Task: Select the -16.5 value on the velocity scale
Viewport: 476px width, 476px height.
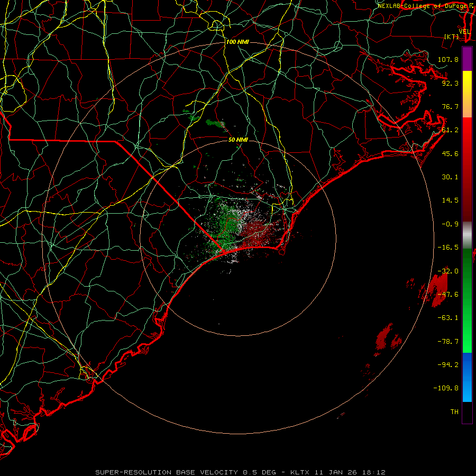Action: (x=448, y=248)
